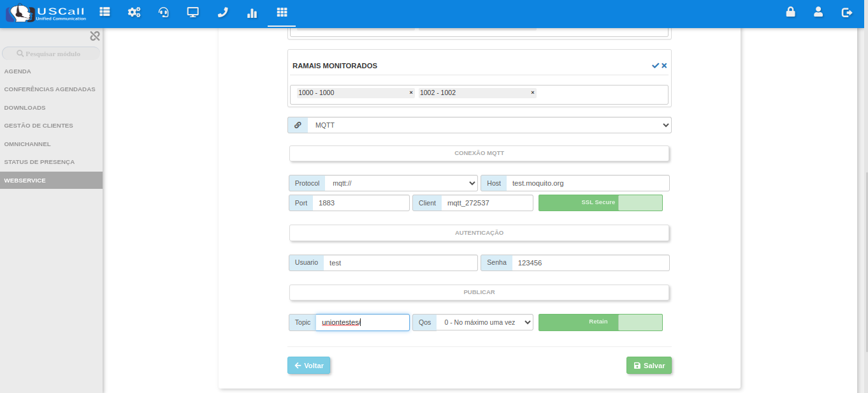This screenshot has width=868, height=393.
Task: Click the Senha input field
Action: [591, 263]
